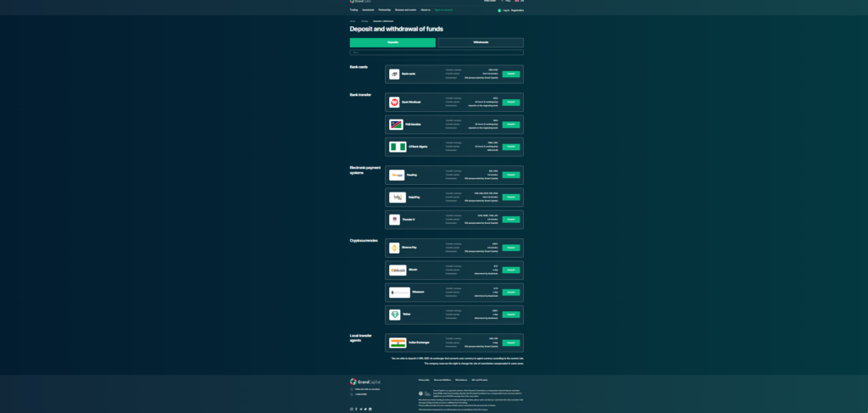Click the Bitcoin payment logo
Screen dimensions: 868x413
398,271
